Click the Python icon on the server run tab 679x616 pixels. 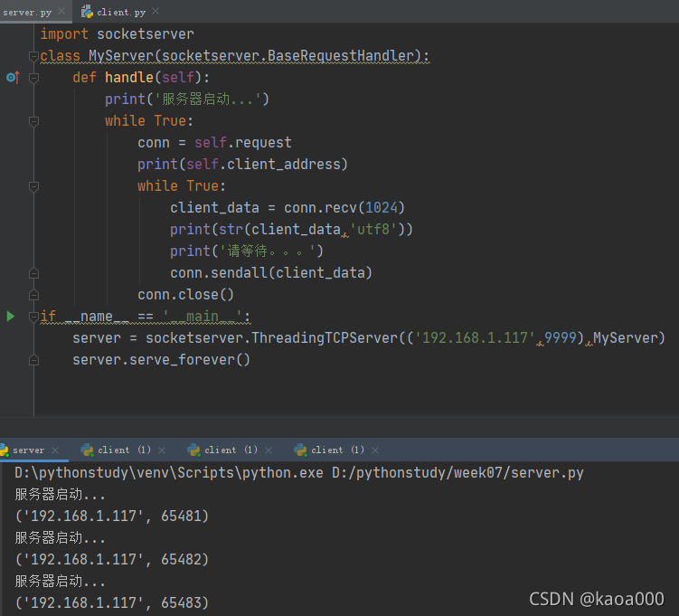coord(4,450)
